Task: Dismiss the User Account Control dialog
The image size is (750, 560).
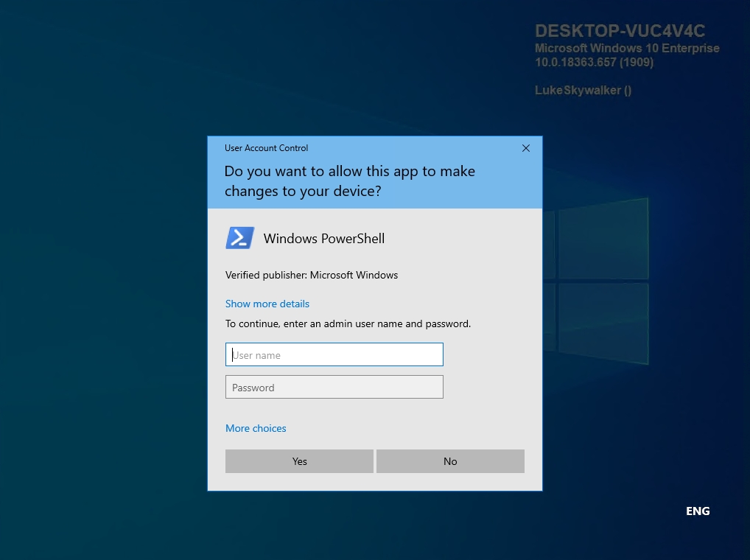Action: click(x=525, y=148)
